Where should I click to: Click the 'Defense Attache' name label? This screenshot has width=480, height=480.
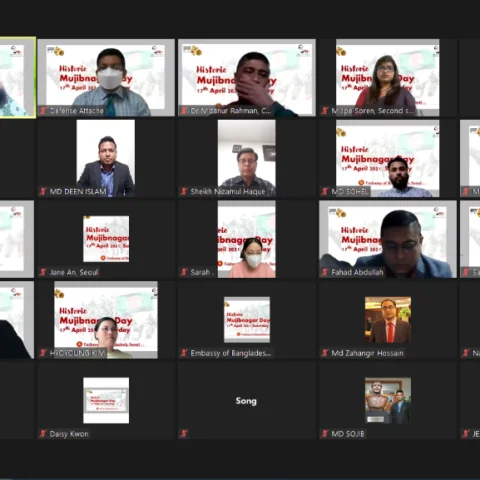[77, 111]
